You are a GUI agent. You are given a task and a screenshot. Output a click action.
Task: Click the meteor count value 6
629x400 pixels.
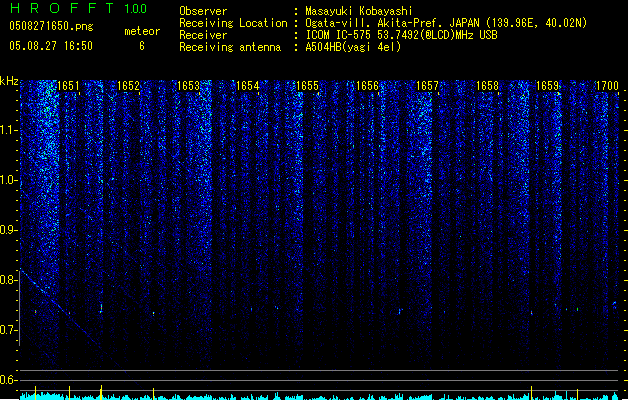pyautogui.click(x=142, y=46)
